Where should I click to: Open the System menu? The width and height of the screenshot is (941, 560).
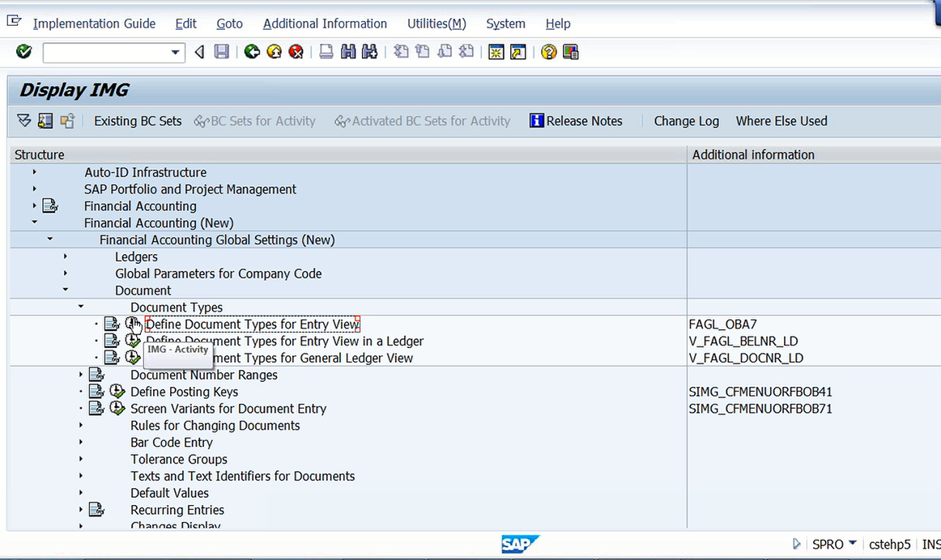pyautogui.click(x=505, y=23)
